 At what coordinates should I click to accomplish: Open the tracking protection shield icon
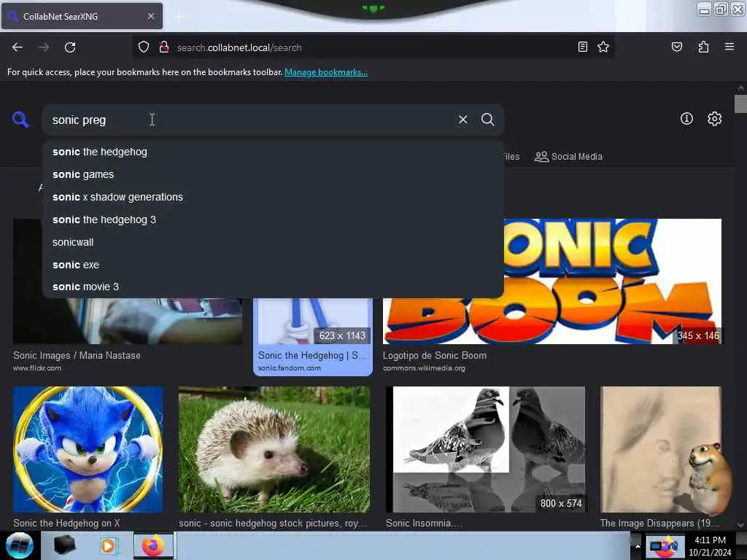(x=144, y=47)
